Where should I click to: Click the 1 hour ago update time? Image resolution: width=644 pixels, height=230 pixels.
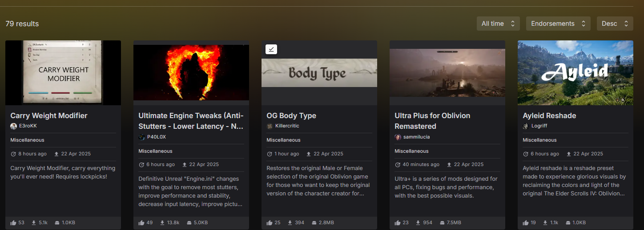[287, 154]
